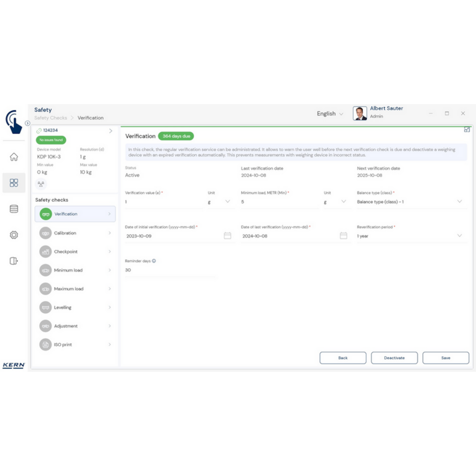This screenshot has height=476, width=476.
Task: Select the Verification safety check icon
Action: (45, 214)
